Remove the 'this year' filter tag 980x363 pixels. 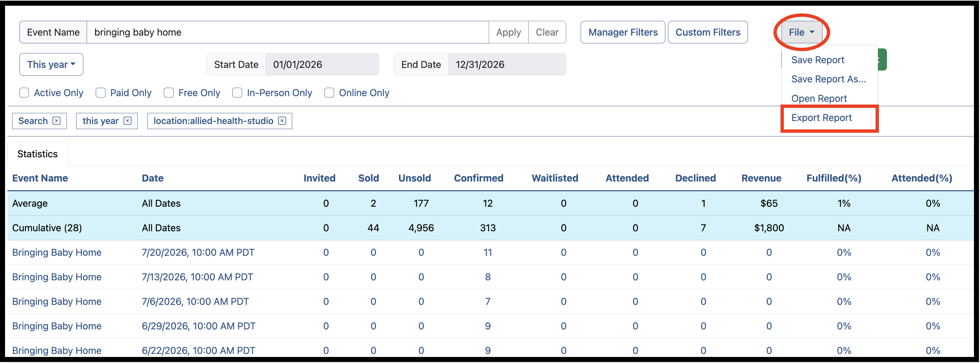(x=127, y=121)
